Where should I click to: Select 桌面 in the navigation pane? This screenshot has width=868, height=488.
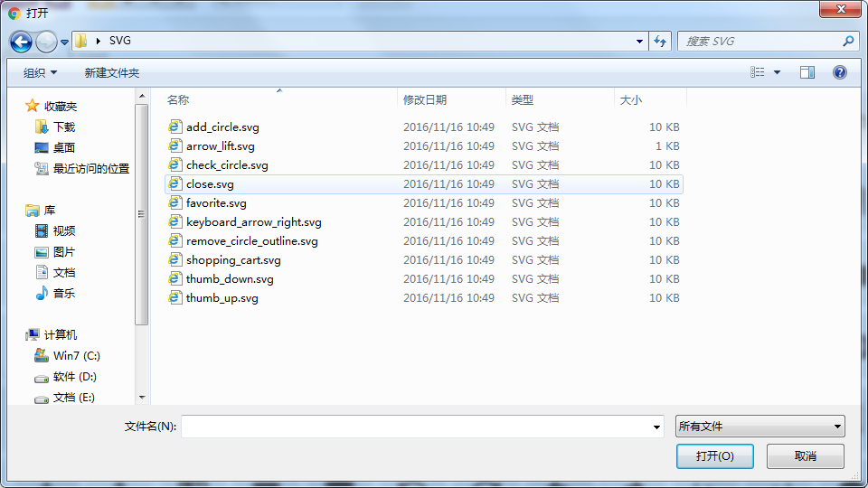point(63,148)
